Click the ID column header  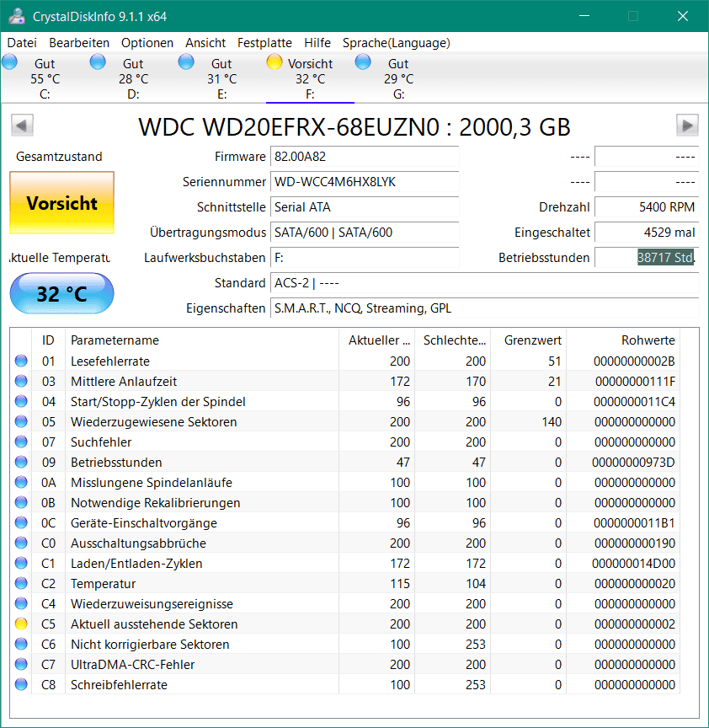click(x=48, y=340)
